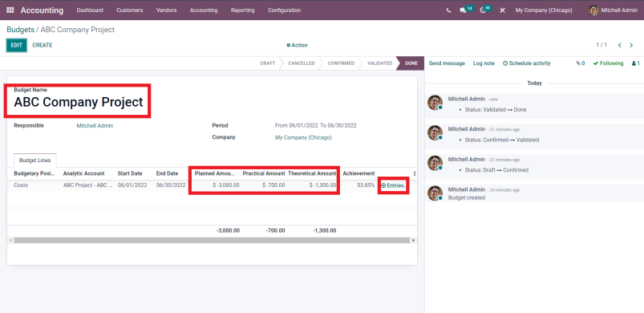Sort by End Date column header
Viewport: 644px width, 313px height.
(x=167, y=173)
